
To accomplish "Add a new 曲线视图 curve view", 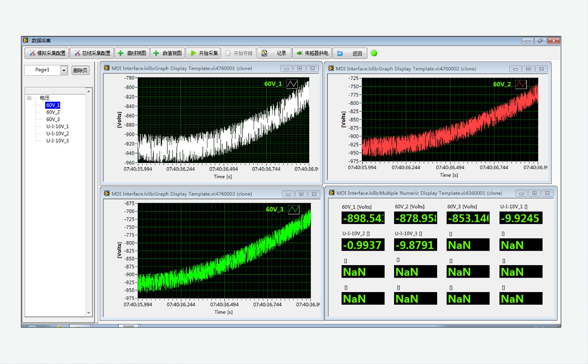I will click(132, 53).
